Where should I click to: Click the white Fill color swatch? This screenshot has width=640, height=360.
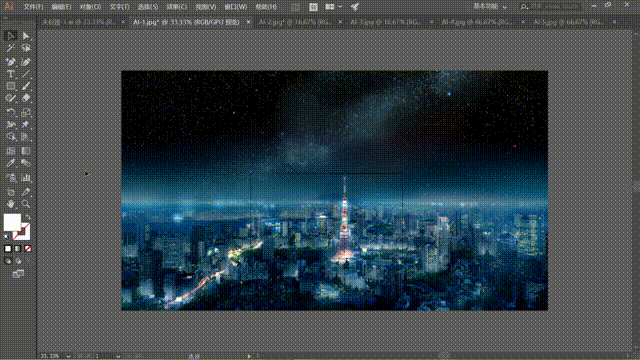point(12,222)
